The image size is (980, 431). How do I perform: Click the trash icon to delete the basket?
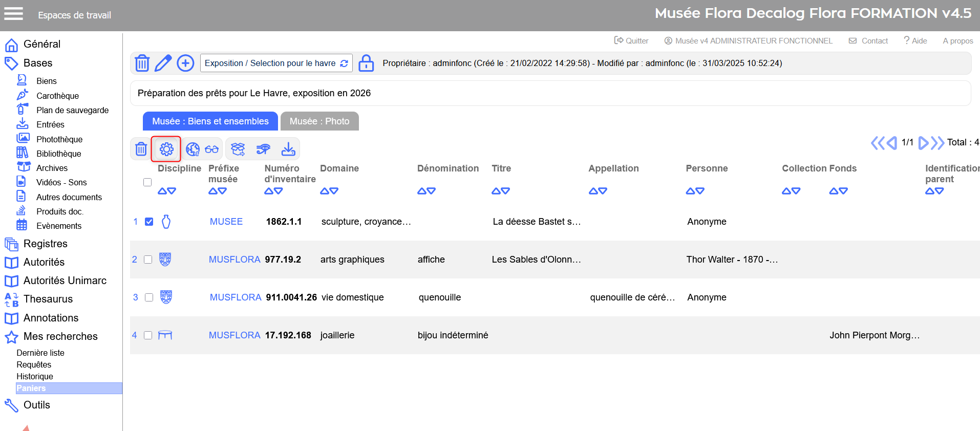click(142, 63)
